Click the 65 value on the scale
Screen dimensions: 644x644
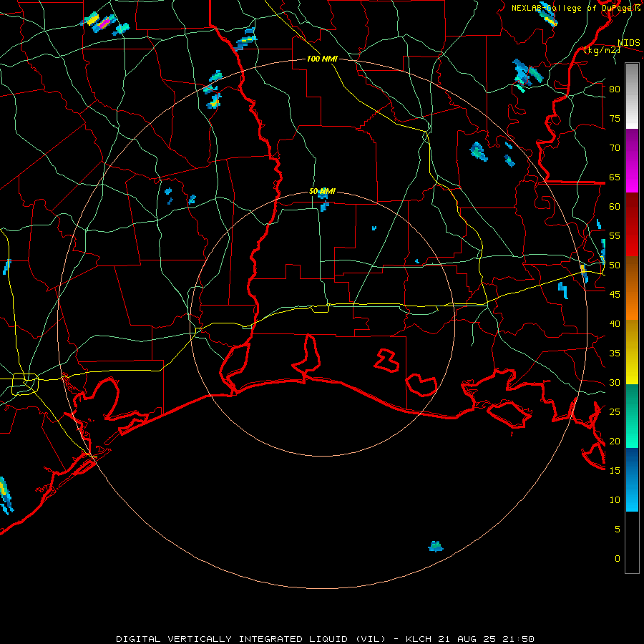point(615,177)
